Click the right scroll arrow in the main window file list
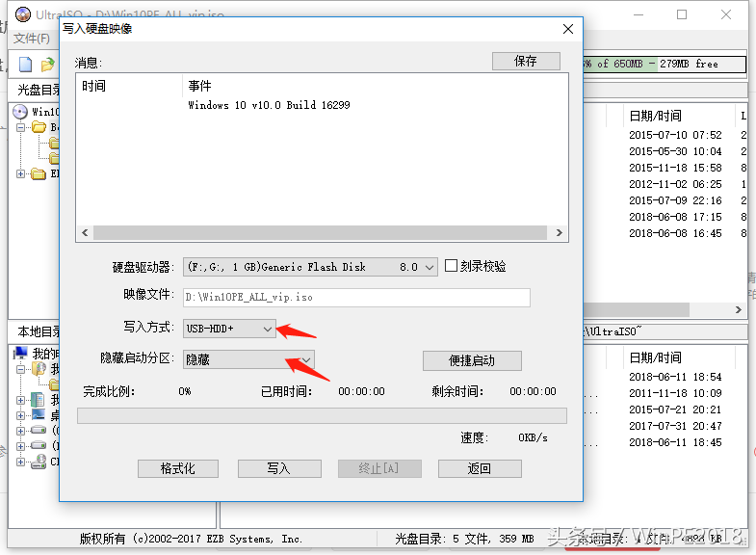The width and height of the screenshot is (756, 555). 738,309
